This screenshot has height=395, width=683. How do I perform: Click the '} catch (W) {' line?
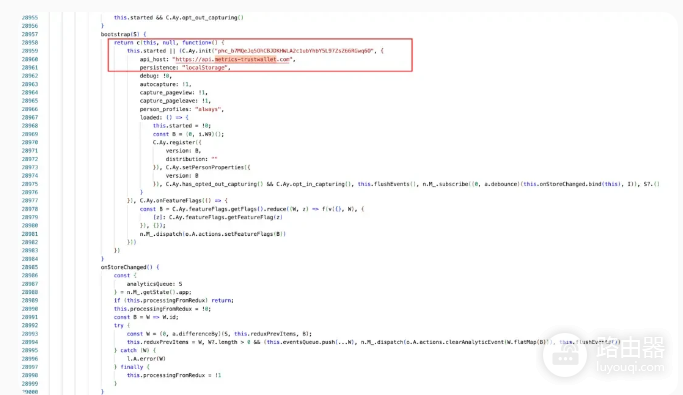[x=135, y=351]
